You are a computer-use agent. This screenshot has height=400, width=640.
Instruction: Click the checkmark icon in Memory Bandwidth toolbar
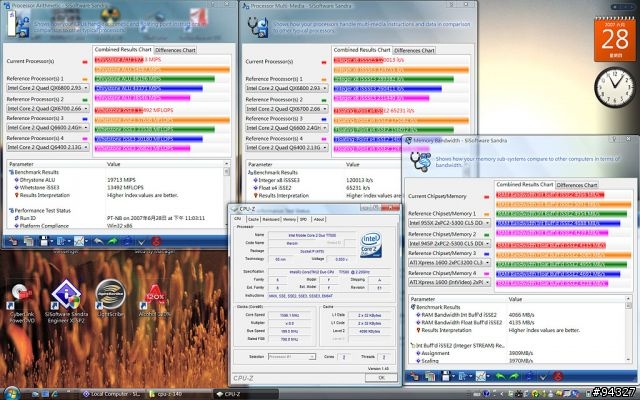coord(543,376)
